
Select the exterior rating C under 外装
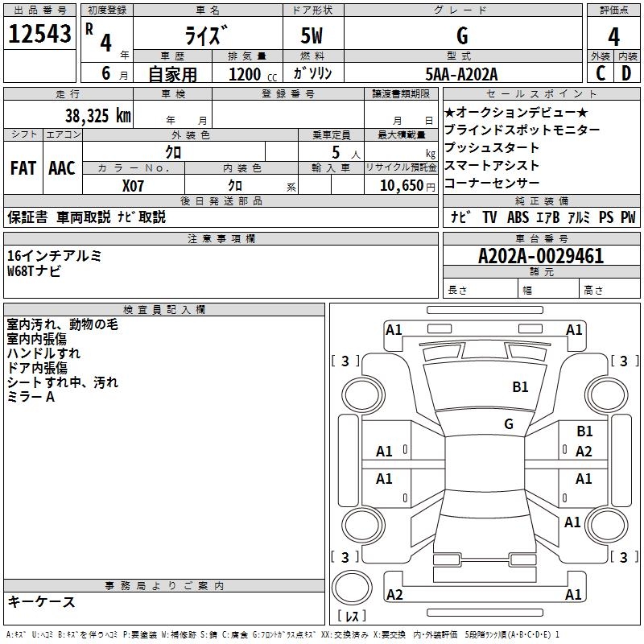click(601, 73)
